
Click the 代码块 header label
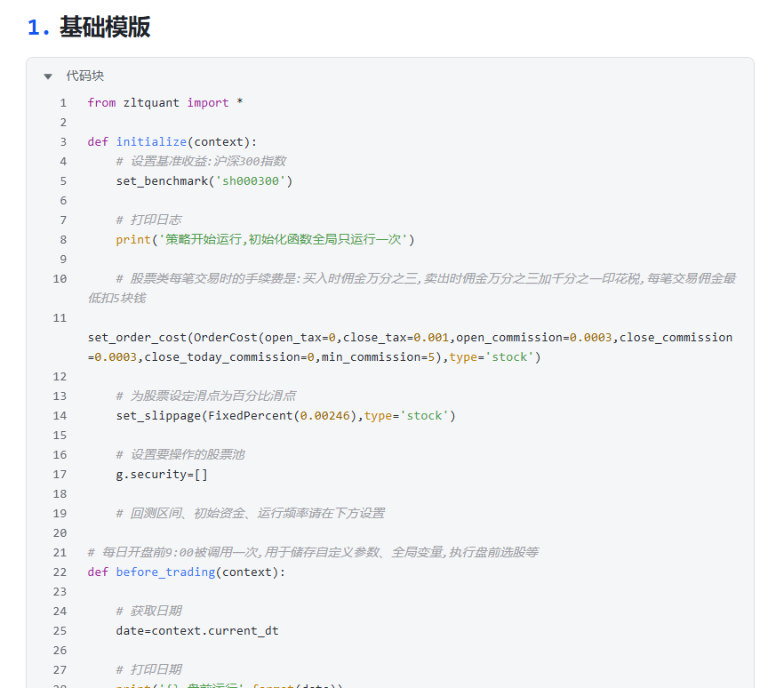84,76
